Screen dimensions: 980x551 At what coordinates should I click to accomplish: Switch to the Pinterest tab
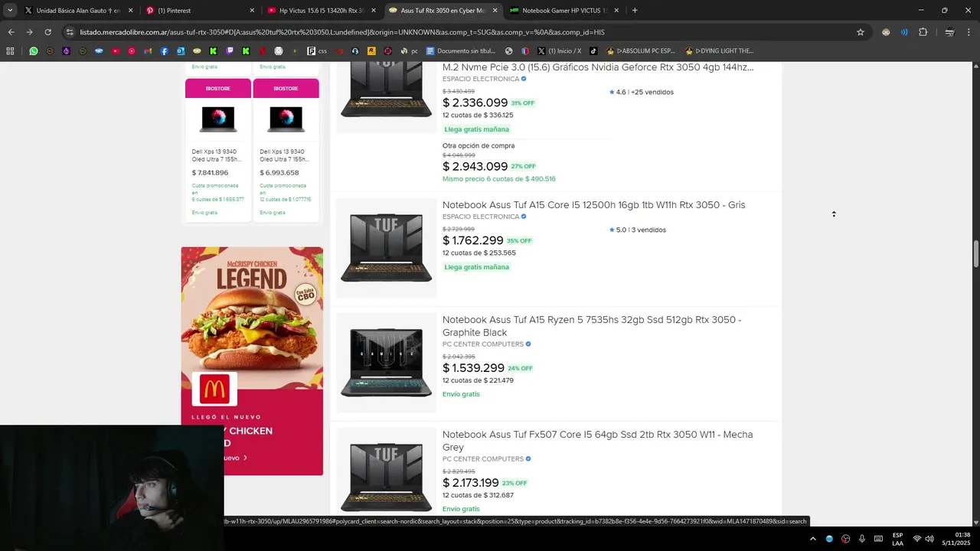(199, 11)
